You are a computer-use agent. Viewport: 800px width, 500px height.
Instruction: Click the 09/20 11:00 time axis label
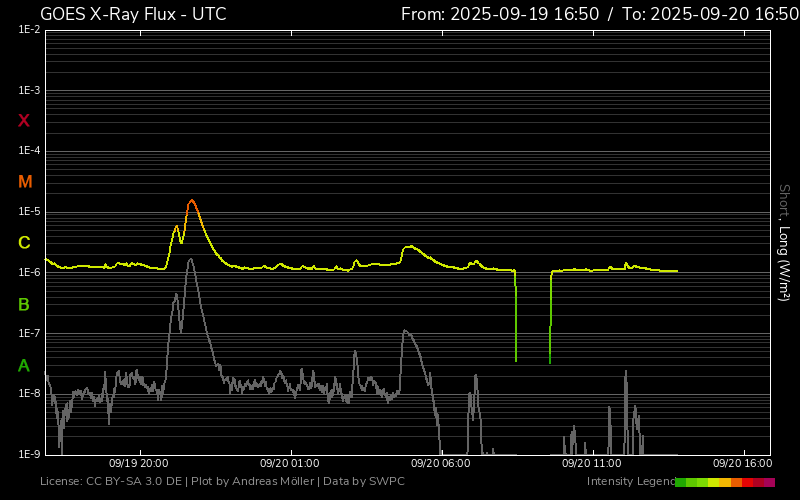pyautogui.click(x=592, y=464)
